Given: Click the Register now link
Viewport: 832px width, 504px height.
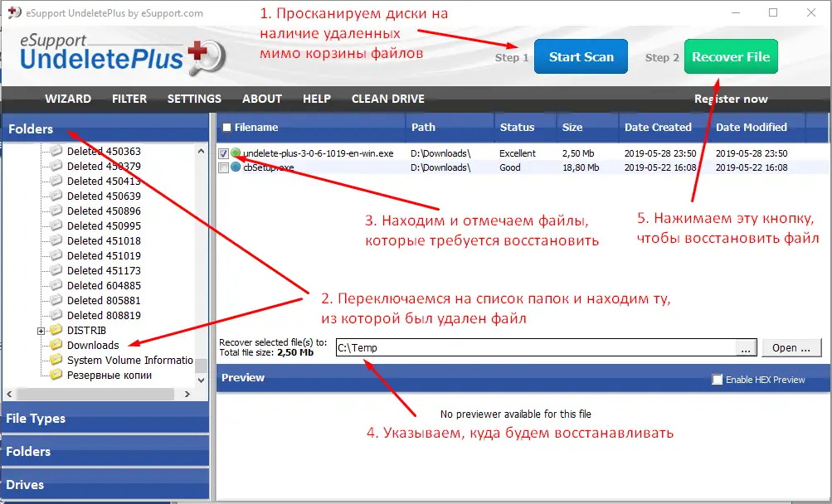Looking at the screenshot, I should point(731,99).
